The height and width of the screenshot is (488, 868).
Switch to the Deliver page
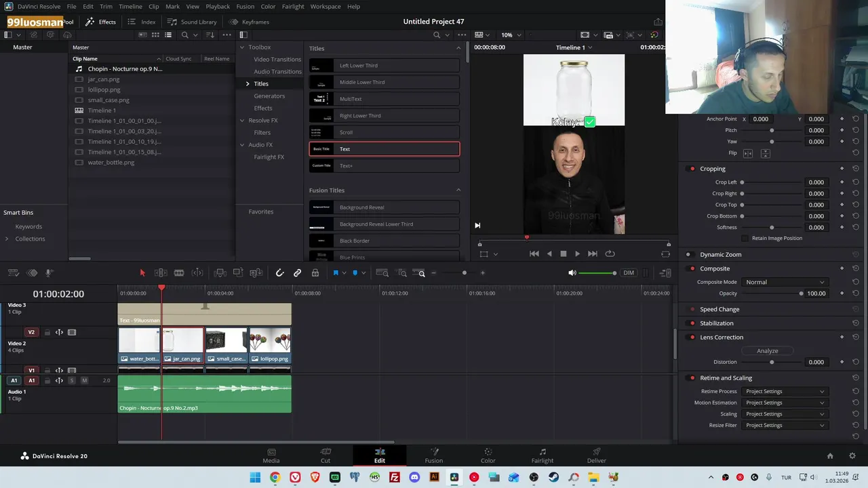tap(597, 455)
